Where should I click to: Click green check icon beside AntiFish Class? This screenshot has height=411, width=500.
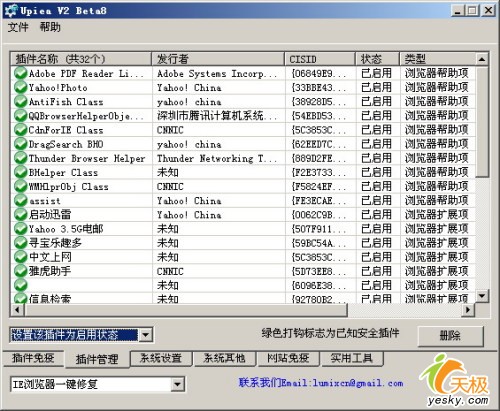(x=21, y=101)
